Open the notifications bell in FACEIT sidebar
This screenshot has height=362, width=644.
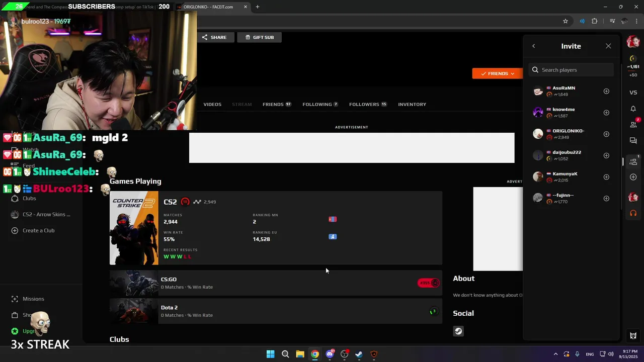pos(633,109)
